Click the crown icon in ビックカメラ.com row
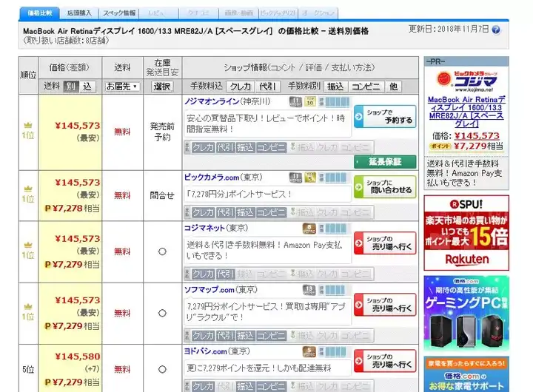533x392 pixels. 28,189
